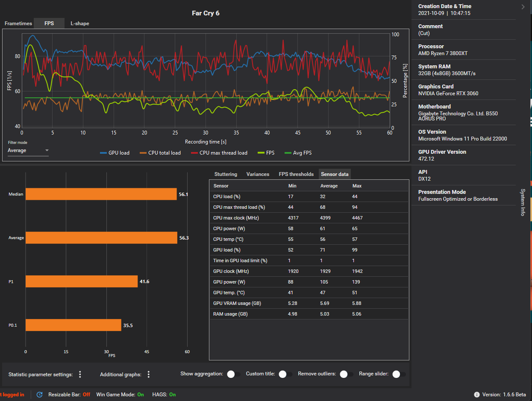Toggle the Custom title switch
532x401 pixels.
pos(285,374)
